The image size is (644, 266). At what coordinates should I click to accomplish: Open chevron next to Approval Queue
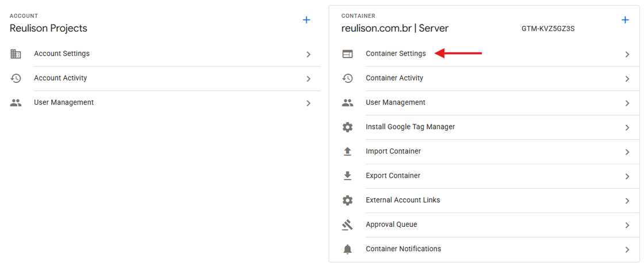point(627,225)
